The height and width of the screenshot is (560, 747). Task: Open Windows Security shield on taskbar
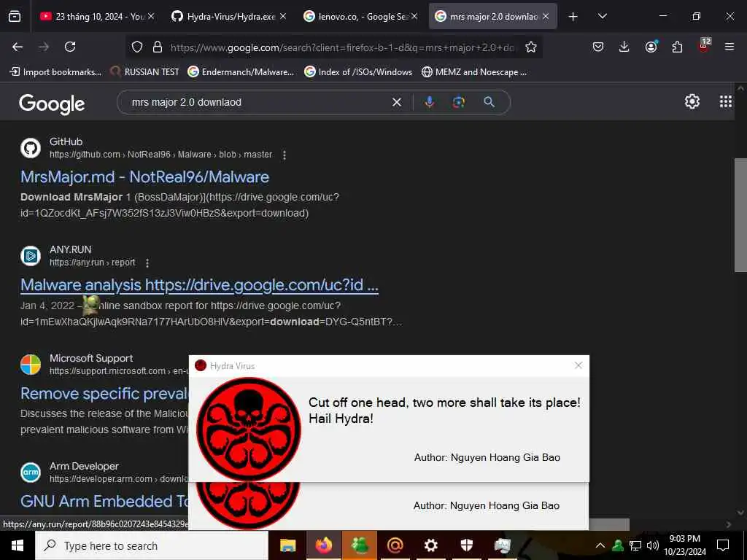pyautogui.click(x=466, y=545)
